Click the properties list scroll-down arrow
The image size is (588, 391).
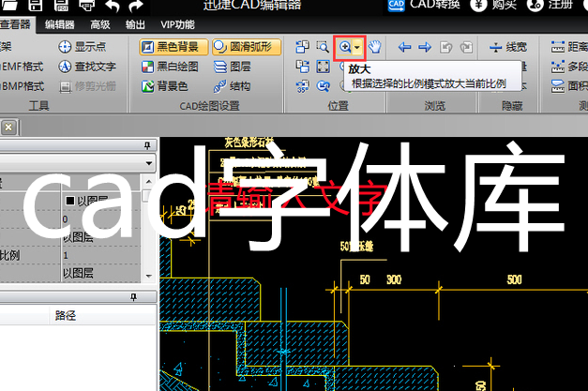[149, 277]
